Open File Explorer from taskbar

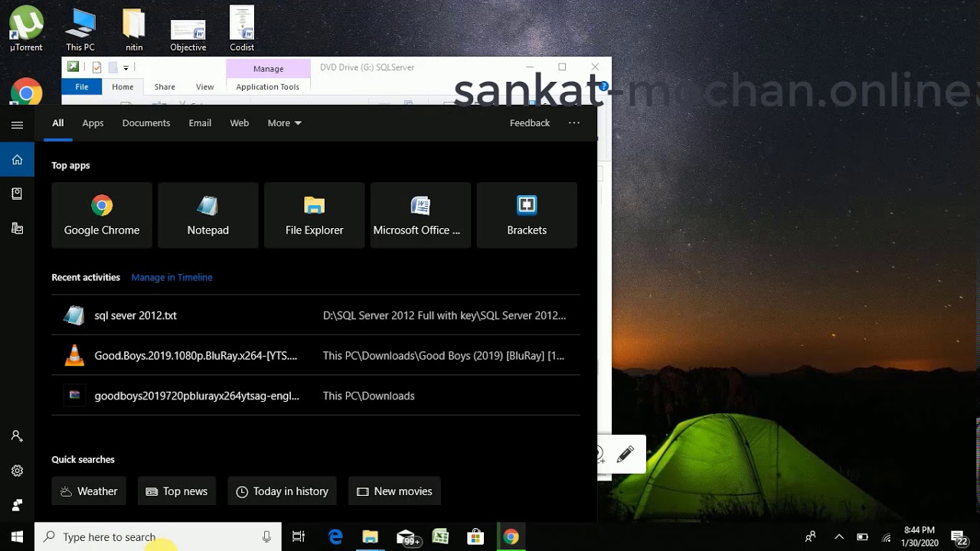tap(371, 537)
